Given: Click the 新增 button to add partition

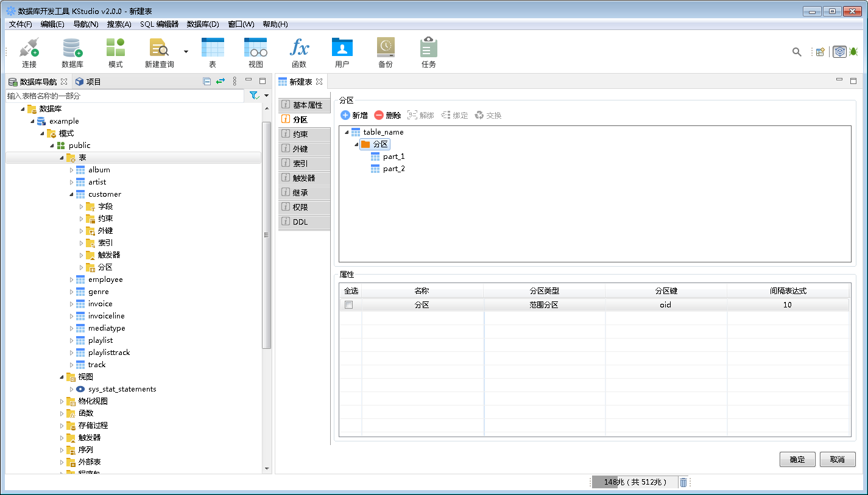Looking at the screenshot, I should [x=353, y=115].
